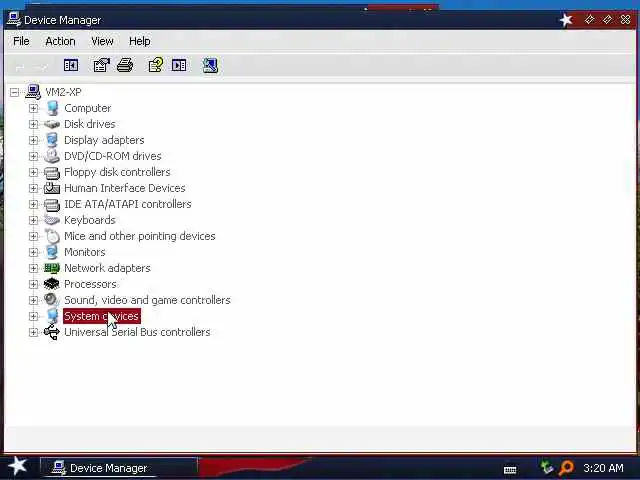Screen dimensions: 640x480
Task: Expand the Keyboards node
Action: coord(33,220)
